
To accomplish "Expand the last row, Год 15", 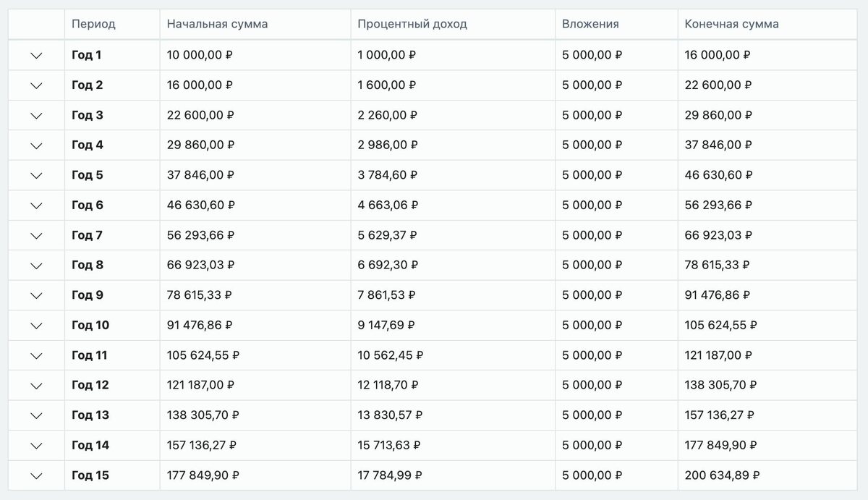I will pyautogui.click(x=36, y=475).
